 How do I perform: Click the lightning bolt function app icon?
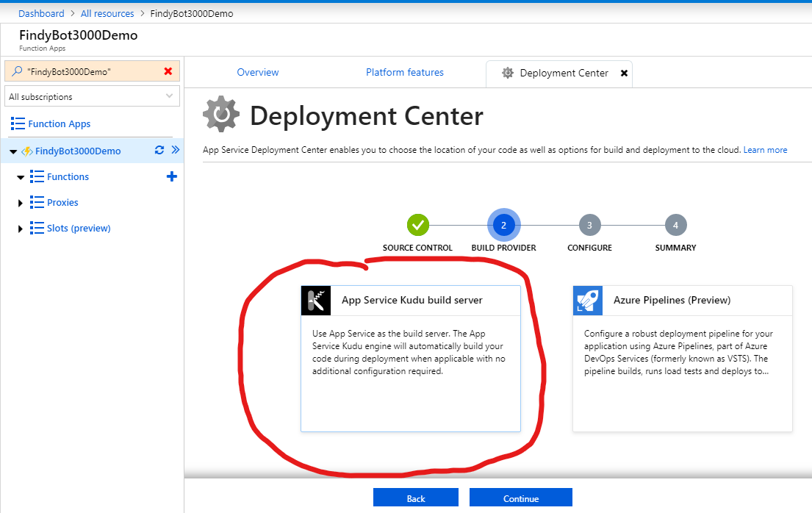(27, 151)
